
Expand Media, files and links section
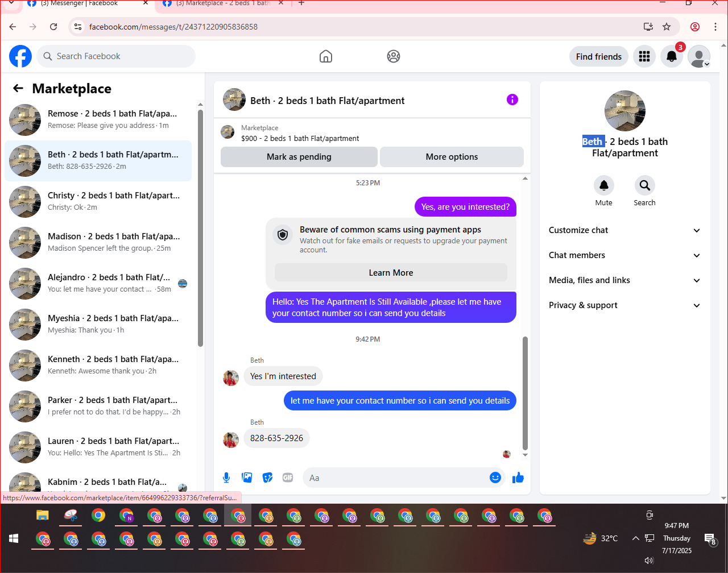(x=625, y=280)
